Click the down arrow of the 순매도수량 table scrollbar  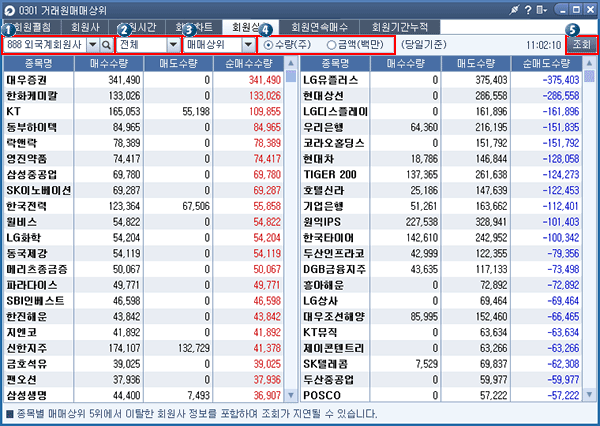(x=589, y=395)
